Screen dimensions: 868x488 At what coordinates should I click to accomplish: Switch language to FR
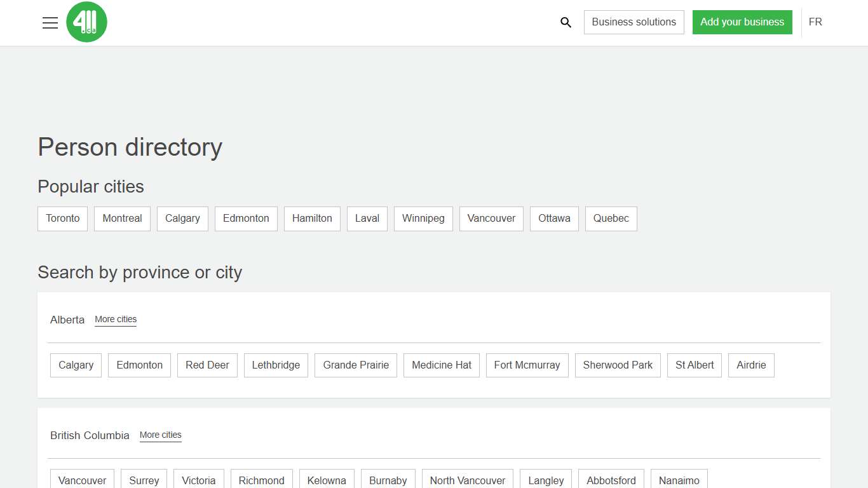(x=815, y=22)
